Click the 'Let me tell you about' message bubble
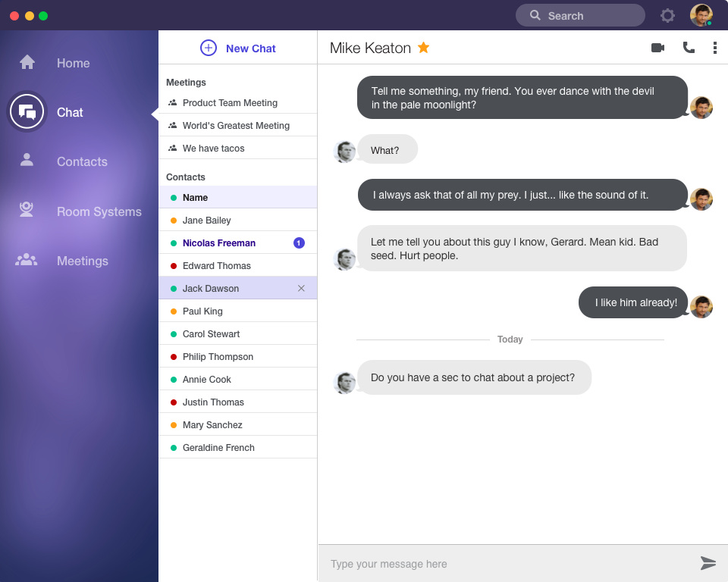 click(x=522, y=249)
